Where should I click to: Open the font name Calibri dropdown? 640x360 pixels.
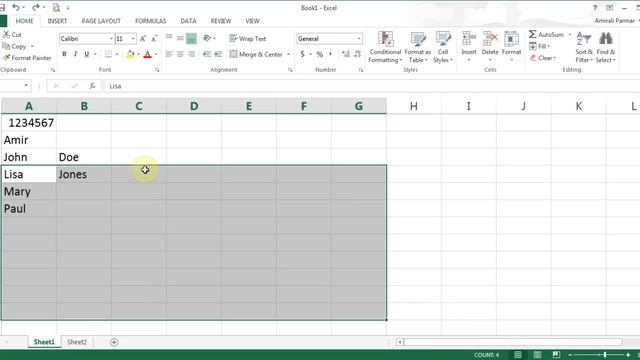click(x=111, y=39)
